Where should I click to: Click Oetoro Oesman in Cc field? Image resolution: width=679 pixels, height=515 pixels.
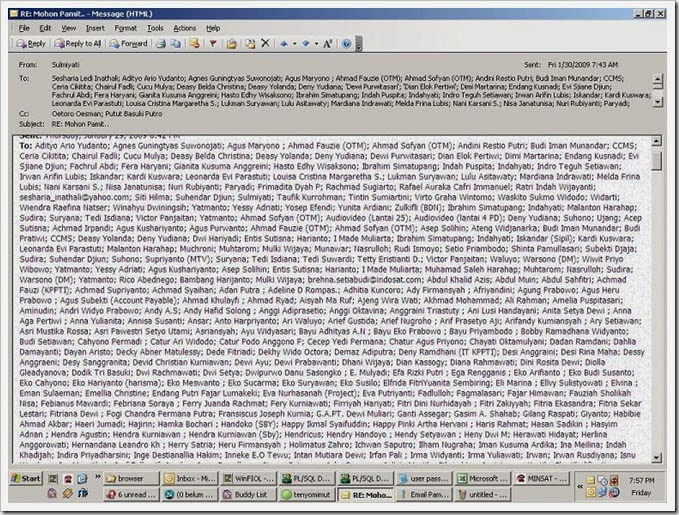[x=76, y=114]
